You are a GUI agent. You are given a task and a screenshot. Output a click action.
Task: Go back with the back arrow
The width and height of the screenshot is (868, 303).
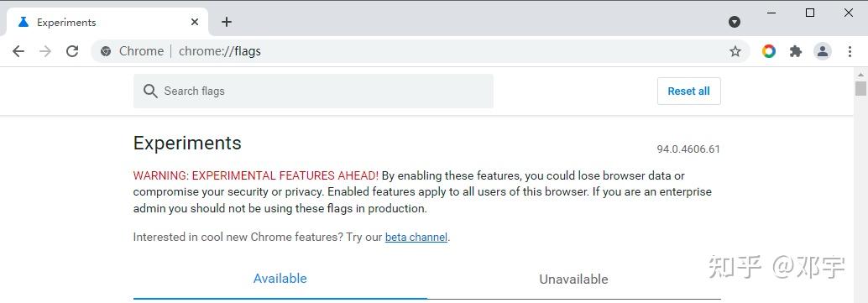click(x=18, y=51)
